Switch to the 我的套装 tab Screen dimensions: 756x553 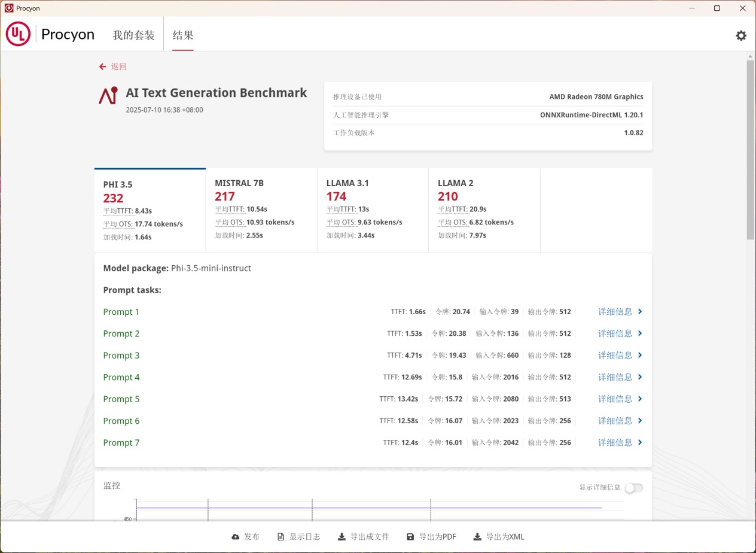click(x=133, y=35)
